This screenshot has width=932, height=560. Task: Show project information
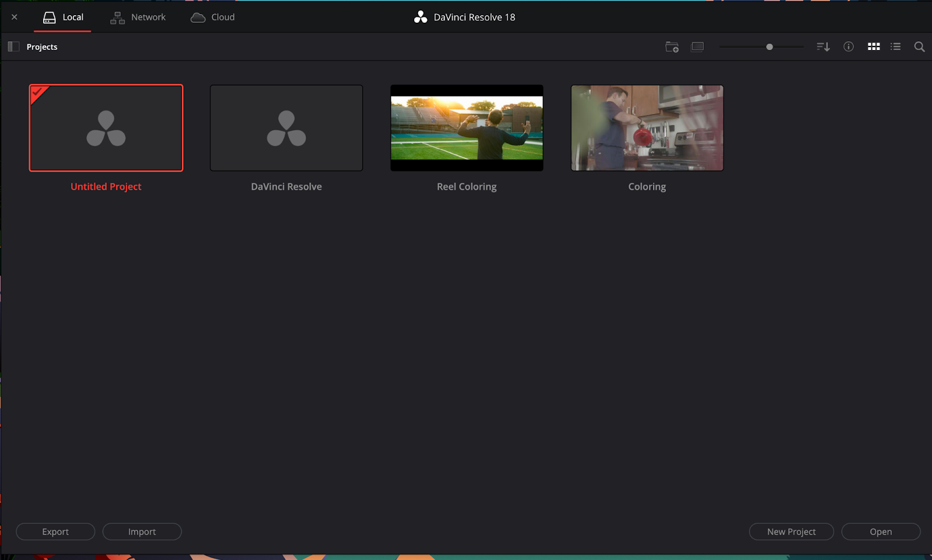pos(849,47)
